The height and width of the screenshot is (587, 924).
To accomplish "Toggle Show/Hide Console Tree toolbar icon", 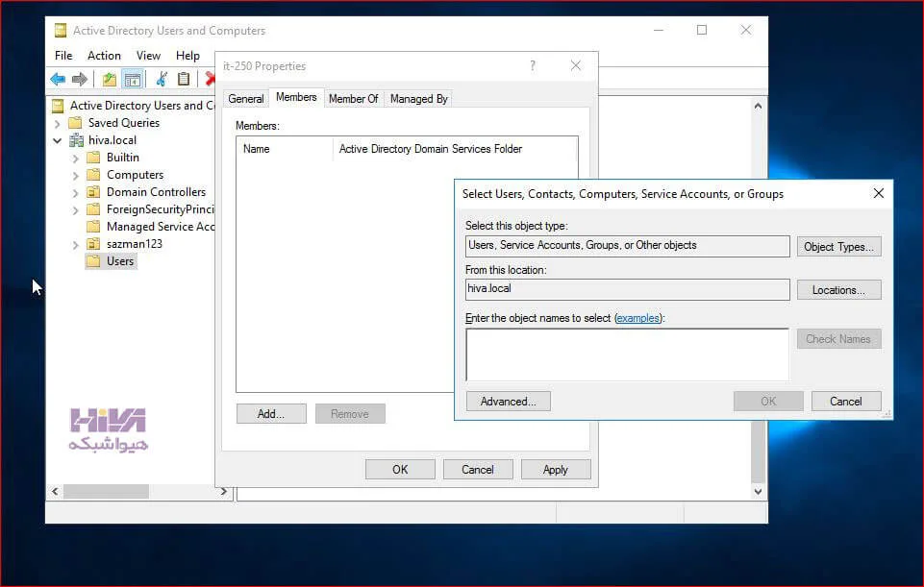I will pos(133,79).
